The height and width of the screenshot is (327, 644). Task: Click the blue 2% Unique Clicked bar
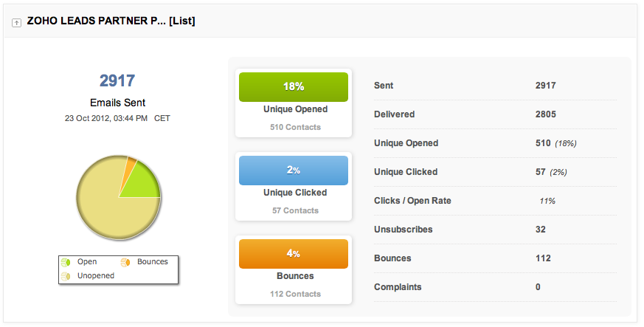294,170
